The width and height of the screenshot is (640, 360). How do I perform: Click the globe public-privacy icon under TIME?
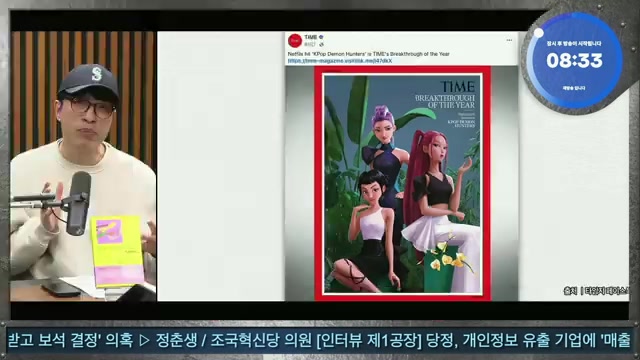click(x=321, y=44)
